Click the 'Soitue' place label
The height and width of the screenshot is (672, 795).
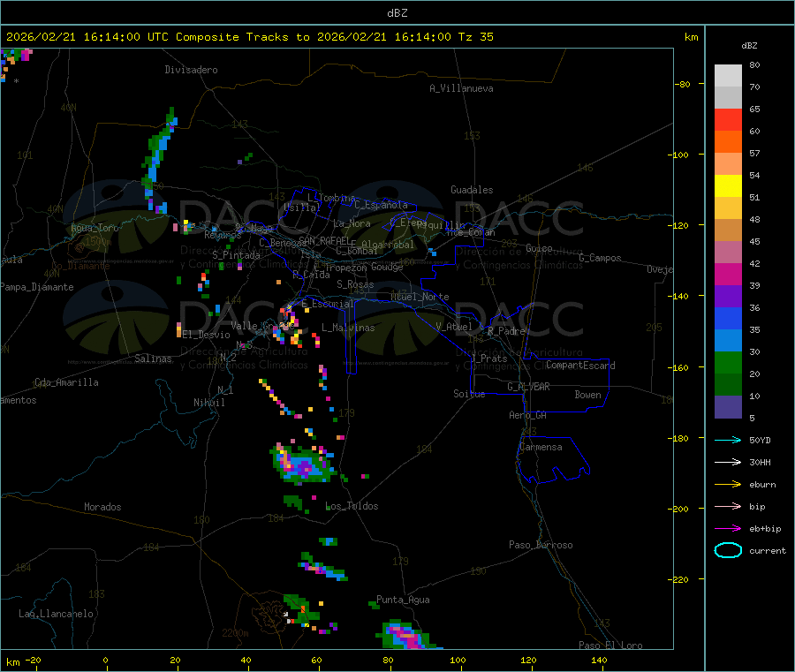click(469, 394)
